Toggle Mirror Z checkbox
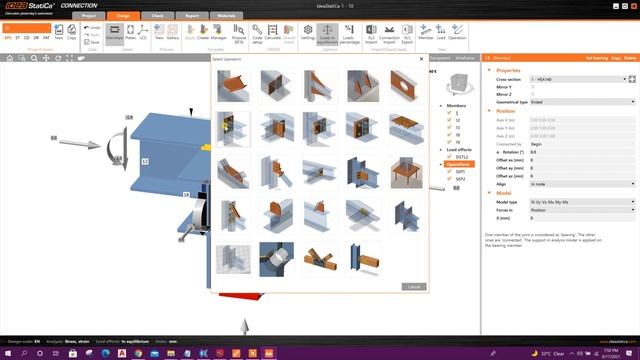 (533, 94)
